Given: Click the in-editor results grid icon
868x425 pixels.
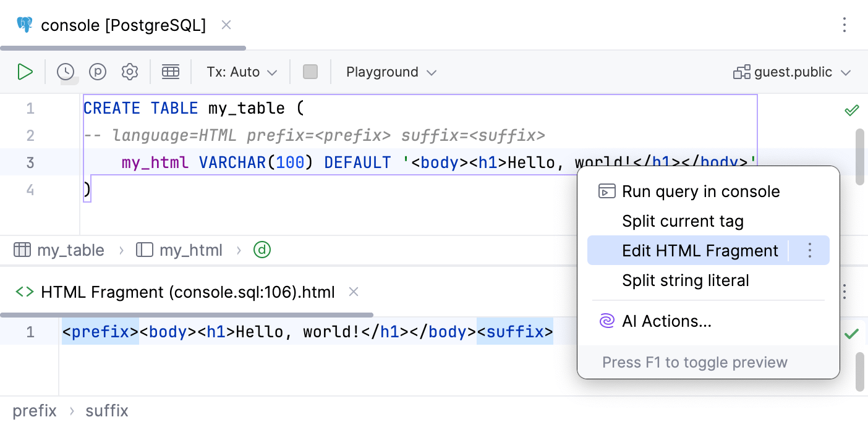Looking at the screenshot, I should click(171, 72).
